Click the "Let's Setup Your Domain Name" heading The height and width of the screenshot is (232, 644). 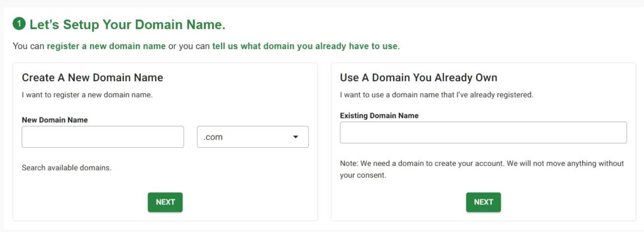127,25
